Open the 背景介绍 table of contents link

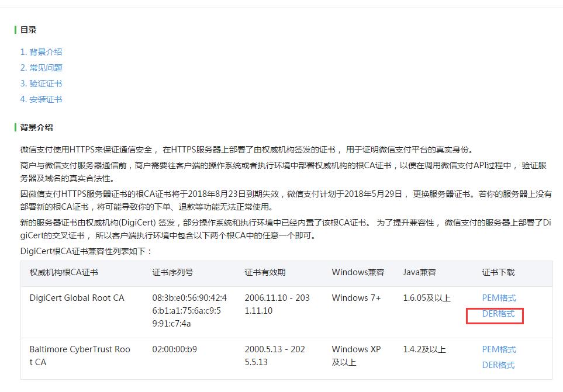click(41, 52)
